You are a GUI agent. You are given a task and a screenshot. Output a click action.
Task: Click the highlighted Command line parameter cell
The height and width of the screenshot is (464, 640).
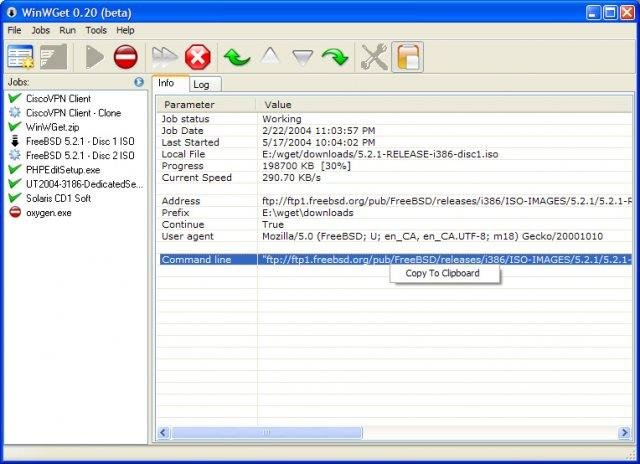(x=208, y=260)
